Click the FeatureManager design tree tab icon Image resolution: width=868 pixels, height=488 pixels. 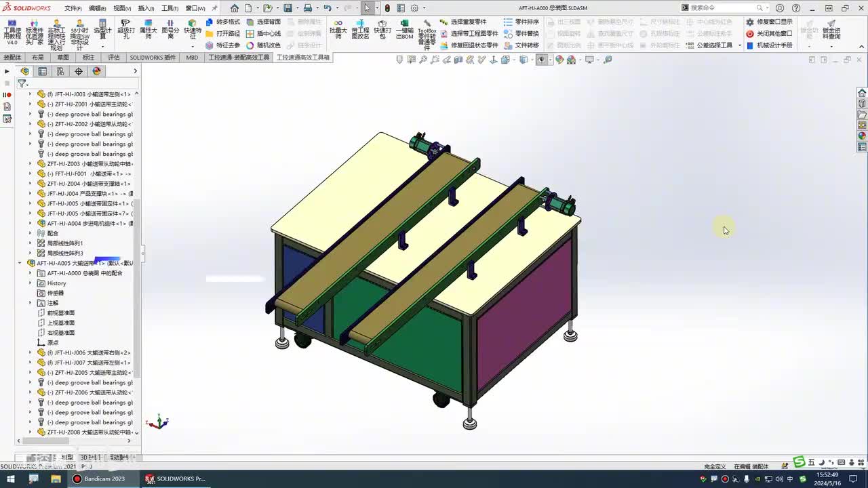click(25, 71)
